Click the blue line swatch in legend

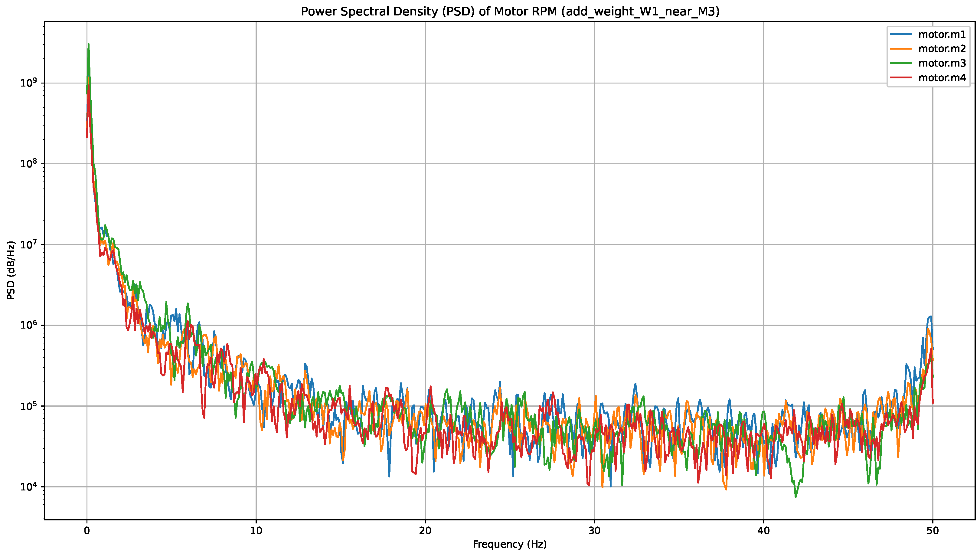[900, 34]
